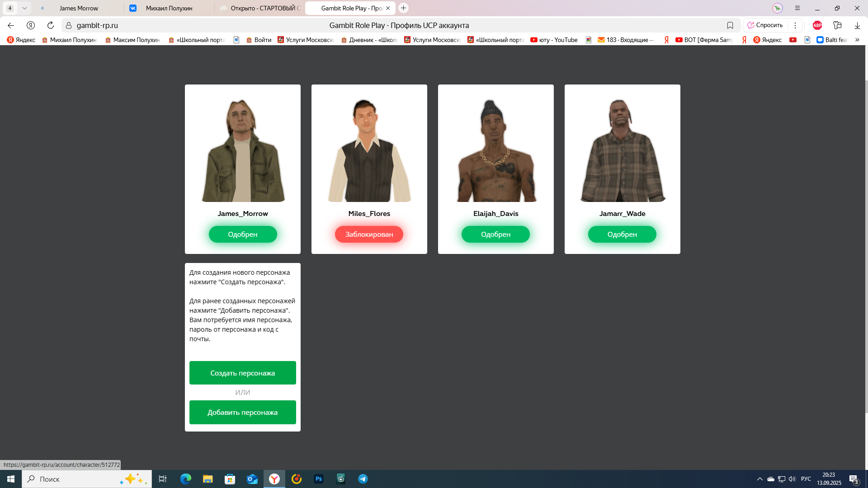868x488 pixels.
Task: Open the Edge icon in taskbar
Action: [186, 479]
